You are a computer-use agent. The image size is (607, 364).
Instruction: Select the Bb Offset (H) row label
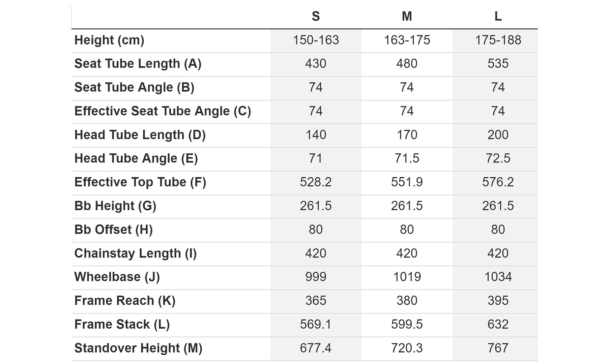pyautogui.click(x=113, y=230)
